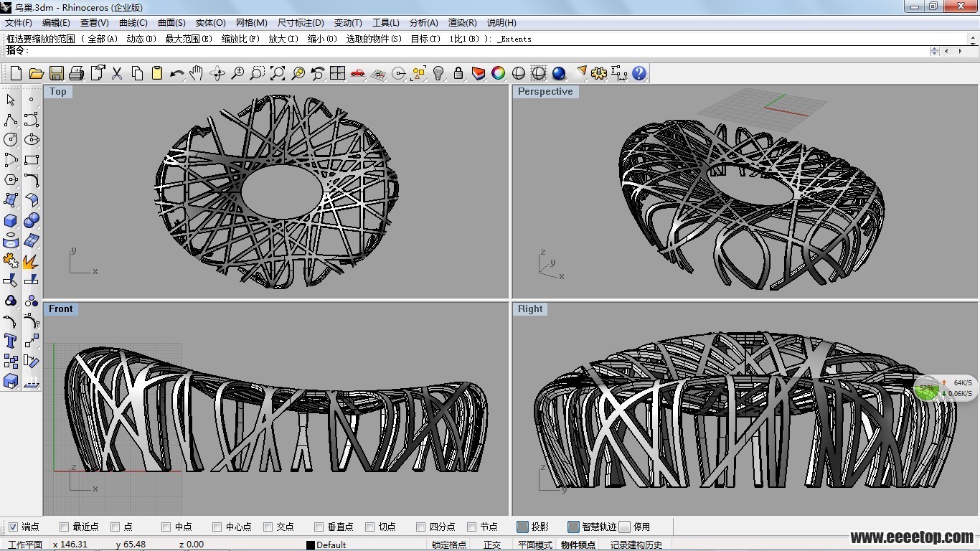Image resolution: width=980 pixels, height=551 pixels.
Task: Toggle 正交 in the status bar
Action: pos(492,545)
